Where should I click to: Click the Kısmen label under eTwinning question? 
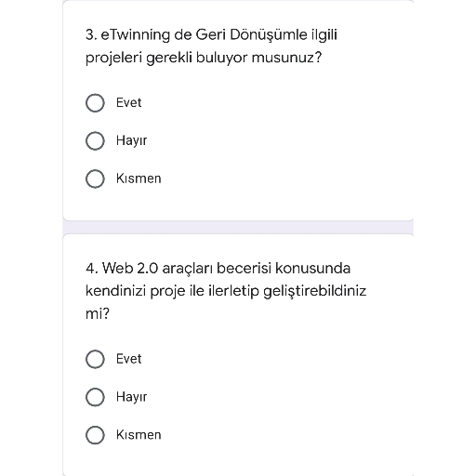pyautogui.click(x=139, y=178)
